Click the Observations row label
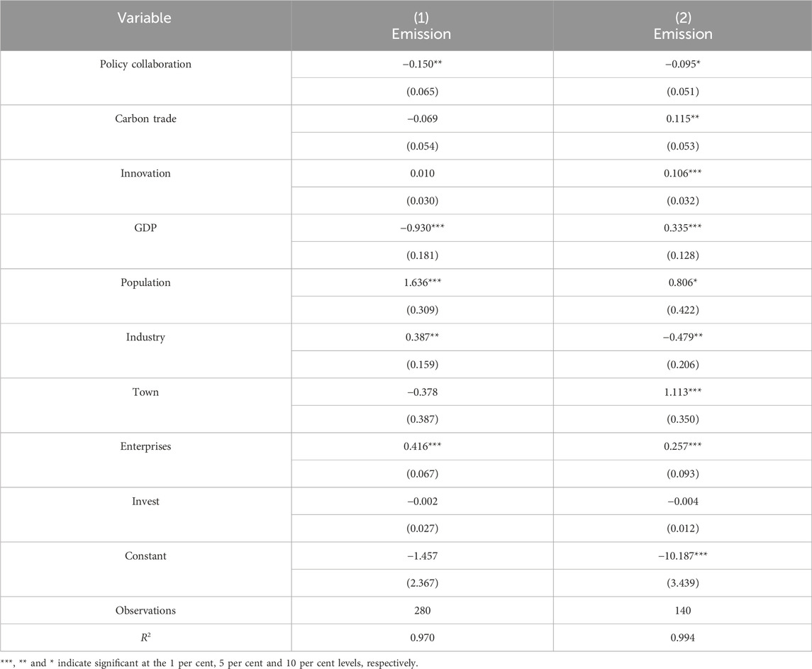The height and width of the screenshot is (669, 812). pos(145,611)
